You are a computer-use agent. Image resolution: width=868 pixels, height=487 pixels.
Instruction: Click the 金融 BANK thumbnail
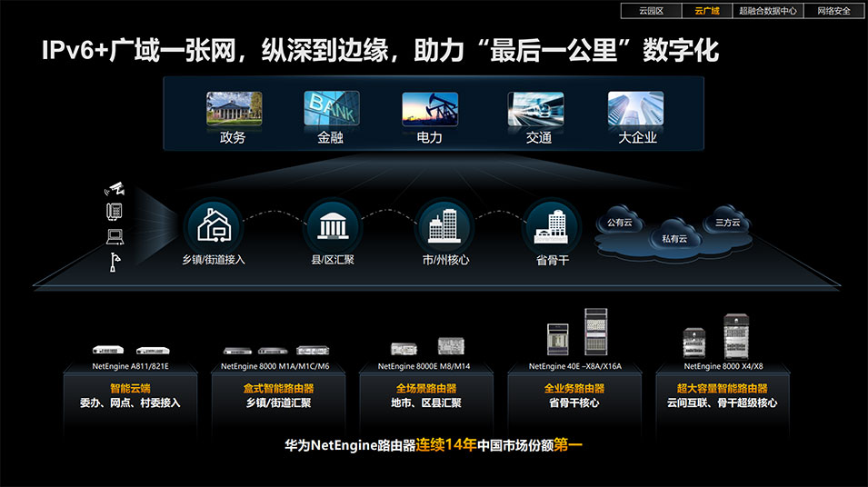click(331, 109)
